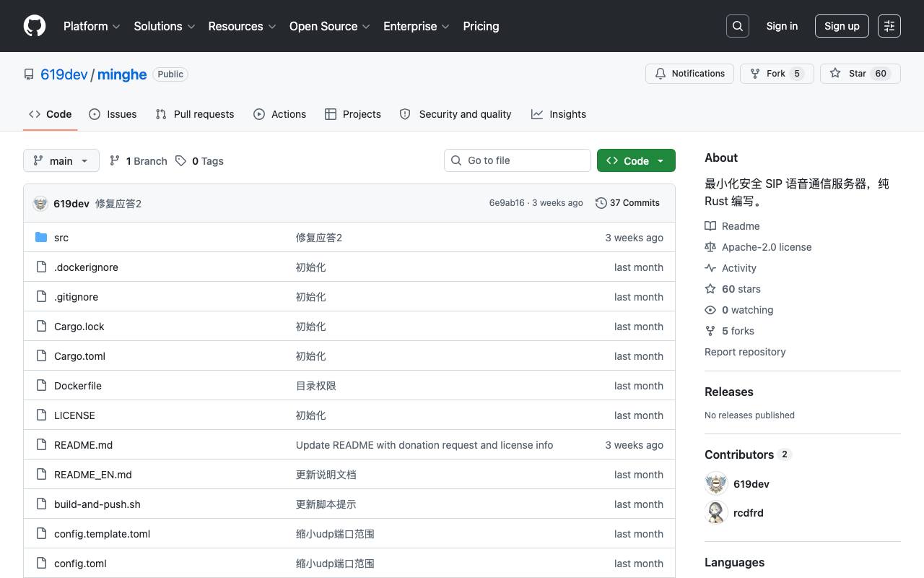The width and height of the screenshot is (924, 578).
Task: Click the scale icon beside Apache-2.0 license
Action: point(710,247)
